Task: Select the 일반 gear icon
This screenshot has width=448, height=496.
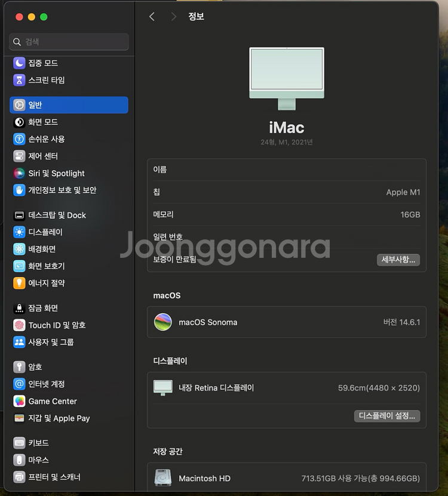Action: (19, 105)
